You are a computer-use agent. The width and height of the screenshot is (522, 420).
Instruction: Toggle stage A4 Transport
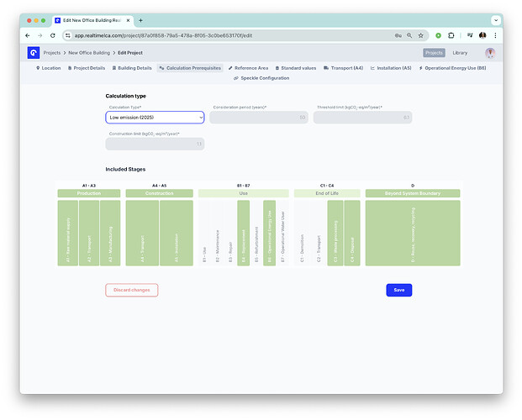tap(142, 233)
